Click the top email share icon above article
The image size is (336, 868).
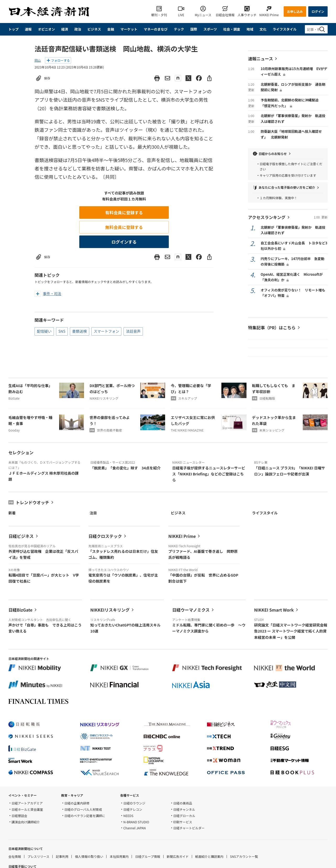click(x=167, y=78)
